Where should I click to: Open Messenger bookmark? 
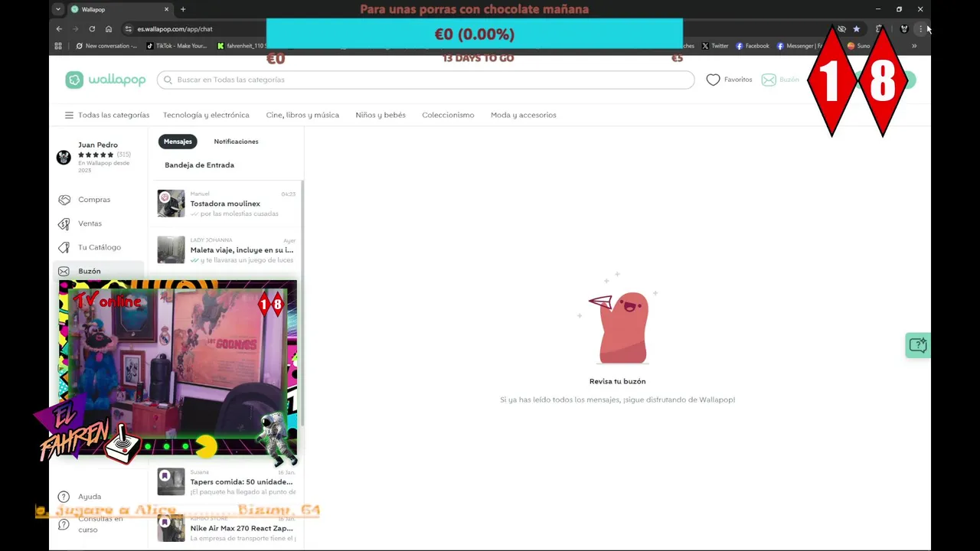pyautogui.click(x=799, y=46)
